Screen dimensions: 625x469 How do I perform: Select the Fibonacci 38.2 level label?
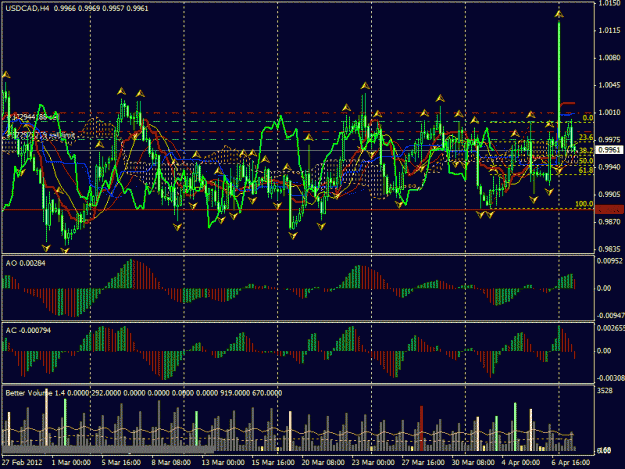586,151
